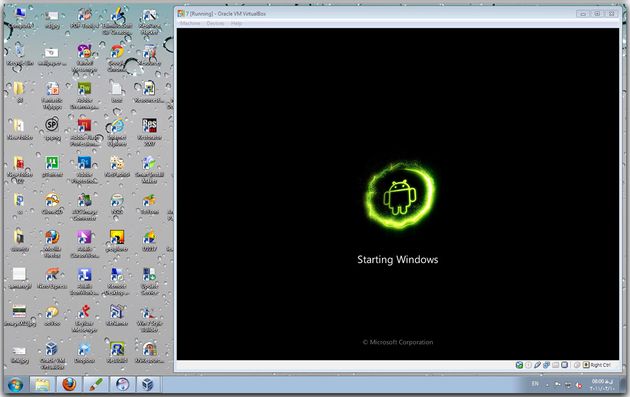Select the Adobe Flash desktop icon

click(84, 133)
